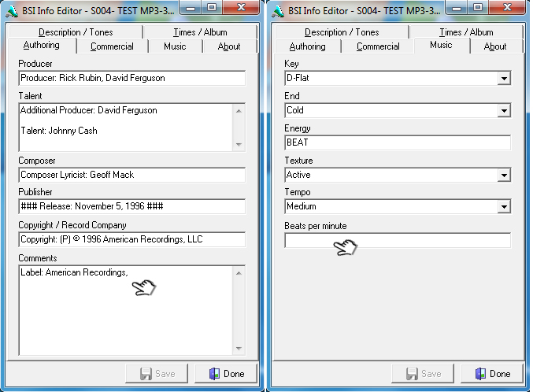Click the empty Beats per minute field

pos(398,240)
